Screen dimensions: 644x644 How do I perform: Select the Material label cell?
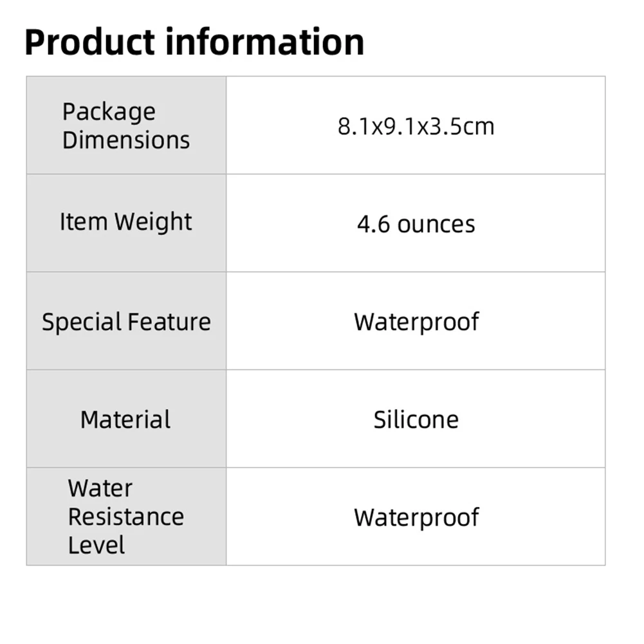(126, 419)
